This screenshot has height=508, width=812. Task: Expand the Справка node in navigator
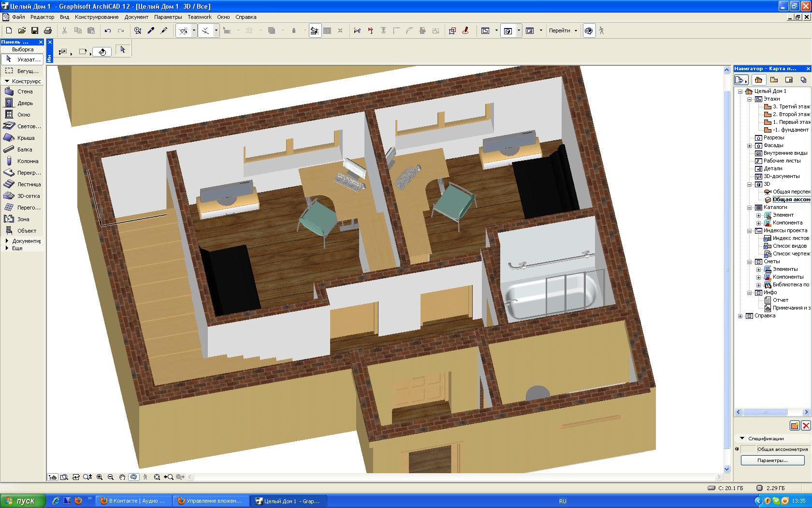[740, 316]
